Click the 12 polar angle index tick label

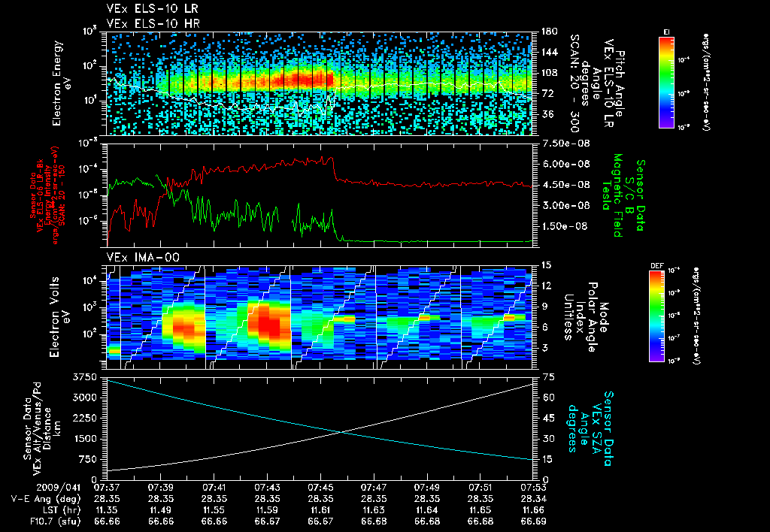(546, 286)
